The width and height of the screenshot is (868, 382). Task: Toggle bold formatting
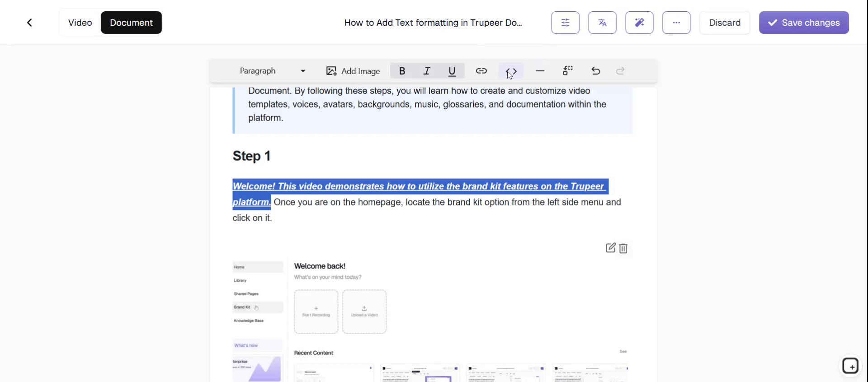(402, 71)
